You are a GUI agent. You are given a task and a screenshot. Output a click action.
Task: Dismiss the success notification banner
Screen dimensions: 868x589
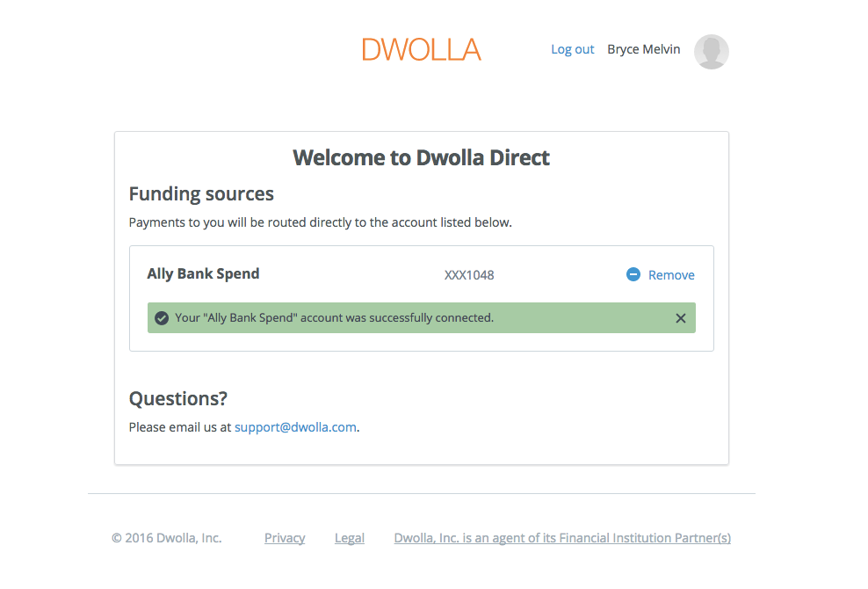pos(680,318)
